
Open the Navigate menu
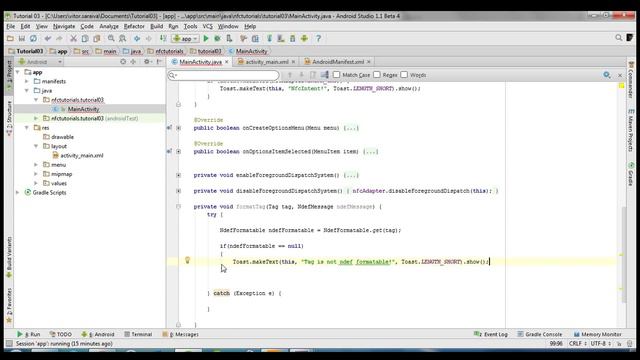(64, 26)
